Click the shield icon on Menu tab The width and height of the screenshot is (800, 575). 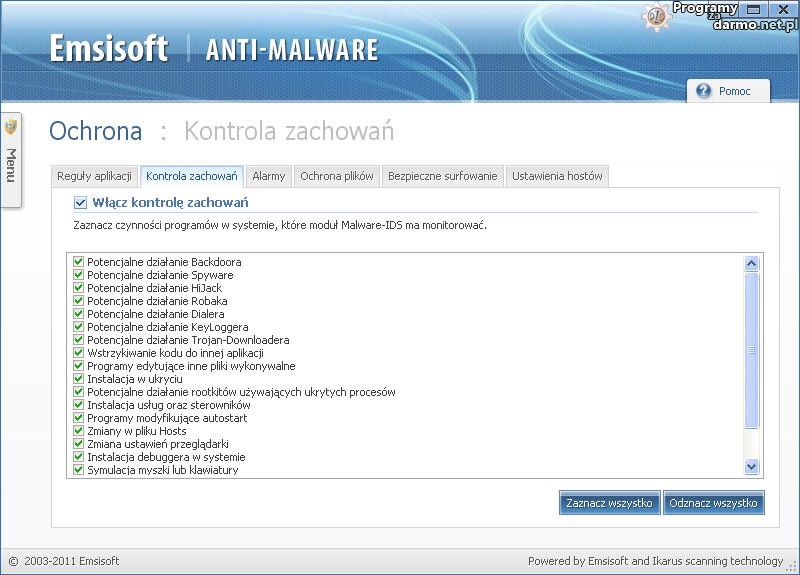pyautogui.click(x=11, y=127)
